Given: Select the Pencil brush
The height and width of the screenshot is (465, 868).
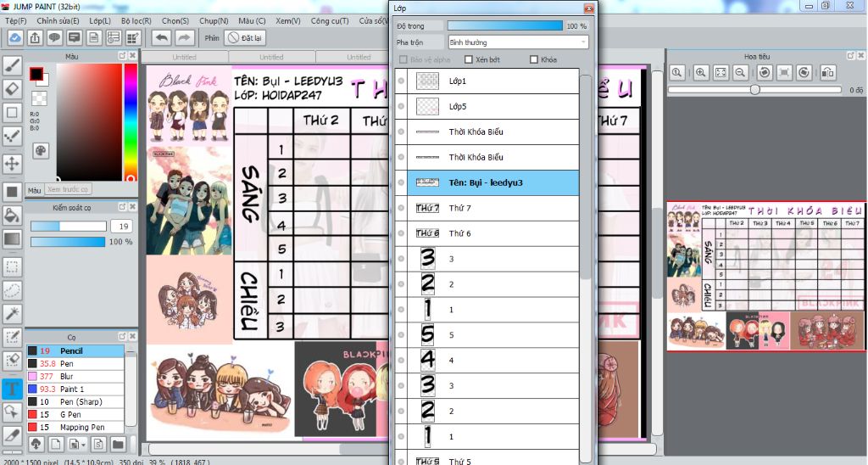Looking at the screenshot, I should (75, 350).
